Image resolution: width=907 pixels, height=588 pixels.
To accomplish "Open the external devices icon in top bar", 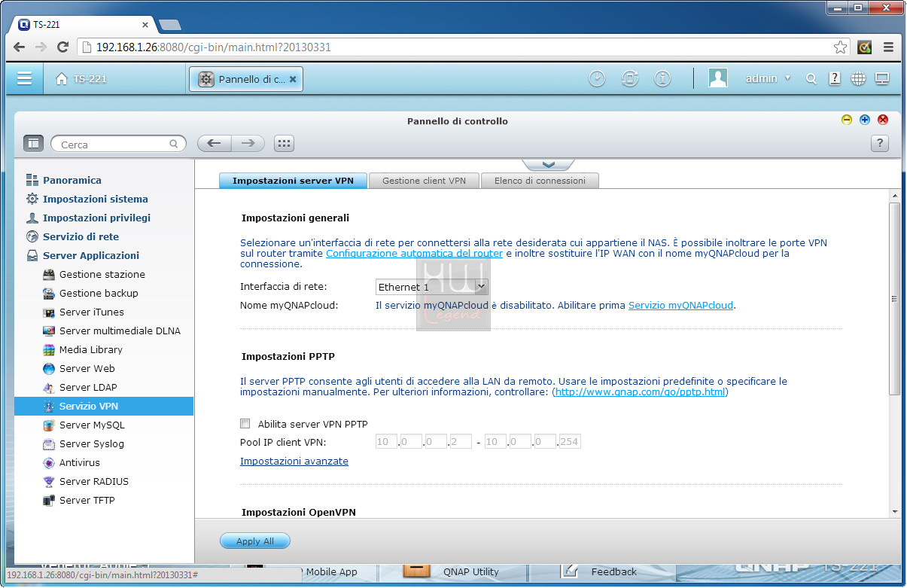I will click(630, 78).
